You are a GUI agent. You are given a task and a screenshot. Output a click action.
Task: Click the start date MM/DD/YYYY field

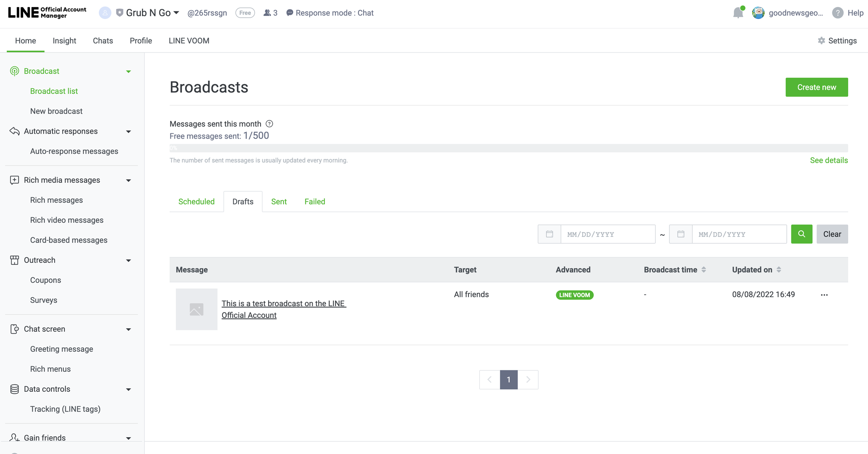coord(608,234)
